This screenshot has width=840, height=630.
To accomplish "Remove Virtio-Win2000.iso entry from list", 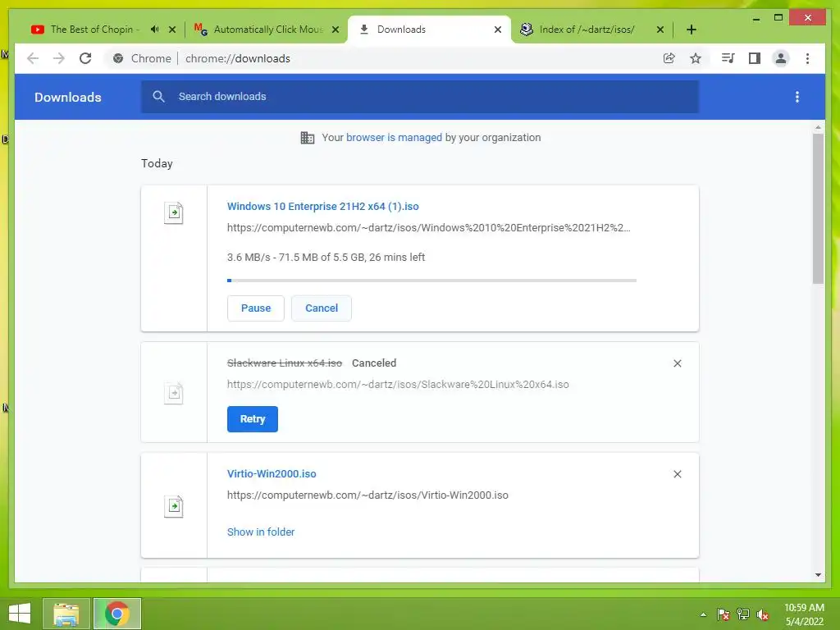I will pyautogui.click(x=677, y=474).
